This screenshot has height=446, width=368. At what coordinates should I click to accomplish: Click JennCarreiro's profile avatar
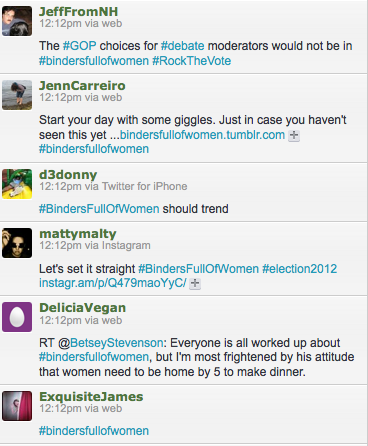click(x=17, y=95)
